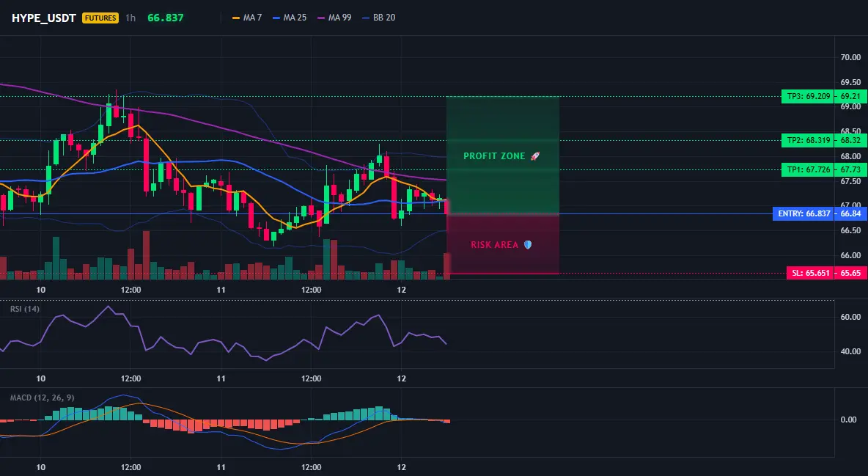Viewport: 868px width, 476px height.
Task: Toggle the MA 99 legend item
Action: 334,18
